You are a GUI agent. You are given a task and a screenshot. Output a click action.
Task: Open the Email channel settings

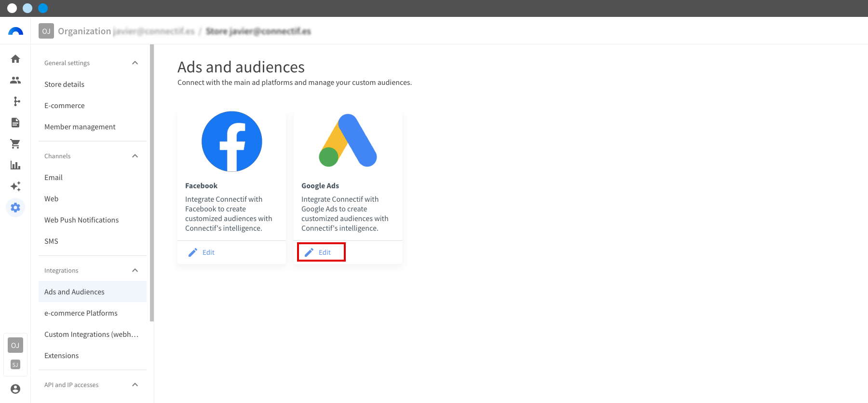point(93,177)
